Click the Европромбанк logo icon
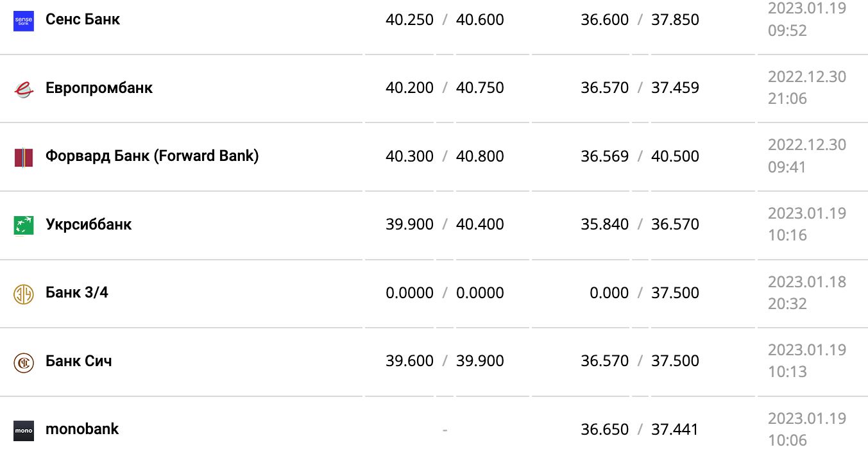 pyautogui.click(x=24, y=89)
